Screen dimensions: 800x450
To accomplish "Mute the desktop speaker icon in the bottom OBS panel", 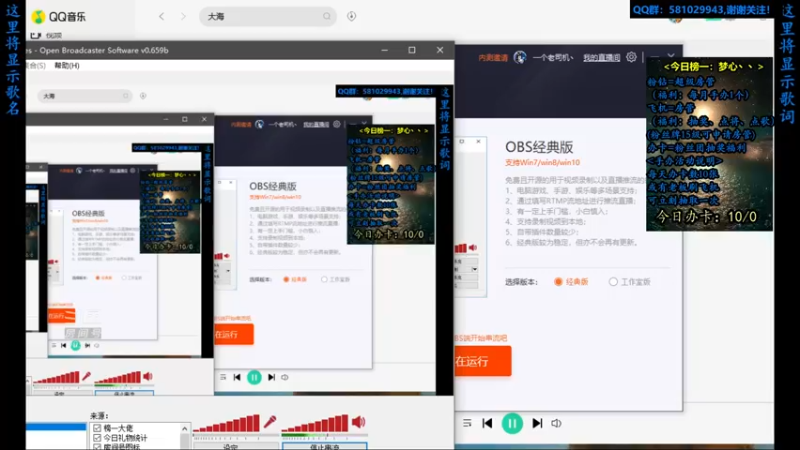I will [359, 422].
